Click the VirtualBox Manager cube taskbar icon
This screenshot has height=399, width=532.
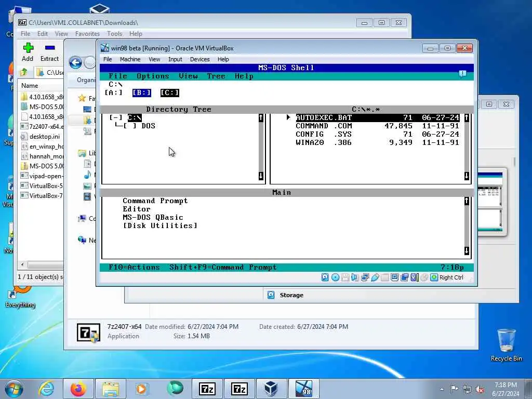pyautogui.click(x=271, y=389)
